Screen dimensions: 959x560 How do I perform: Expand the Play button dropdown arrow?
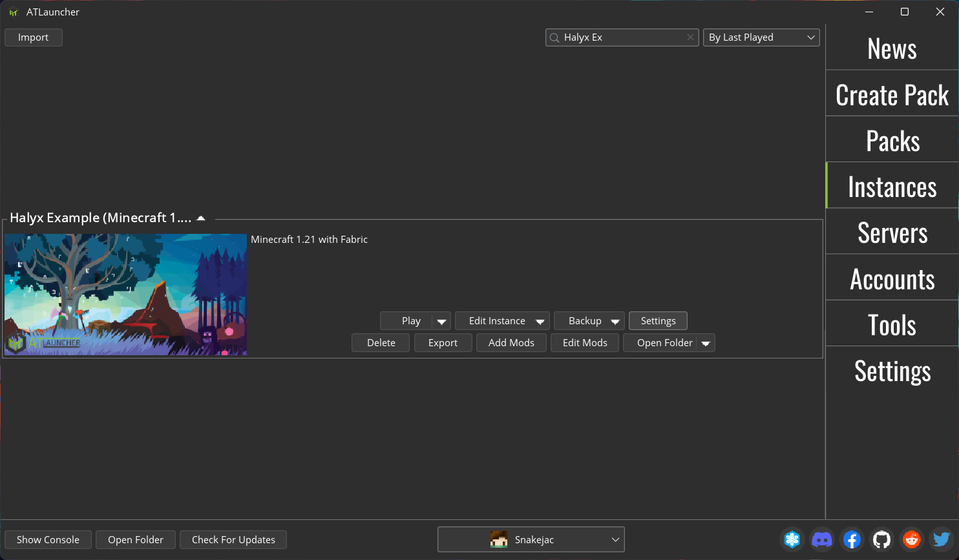(441, 320)
